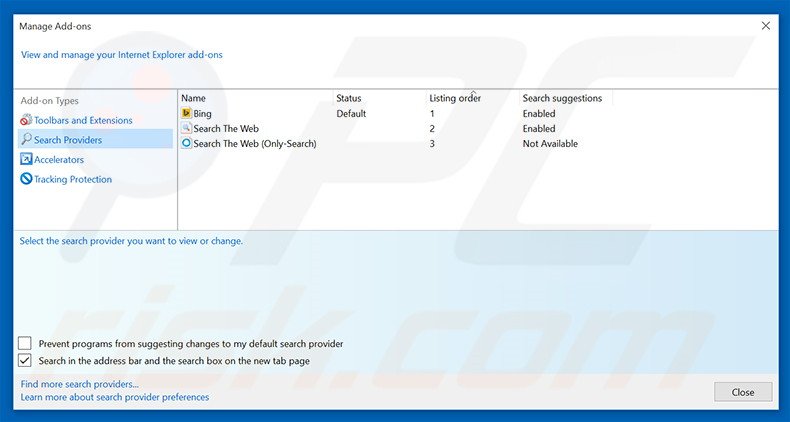790x422 pixels.
Task: Click listing order 3 cell
Action: point(432,144)
